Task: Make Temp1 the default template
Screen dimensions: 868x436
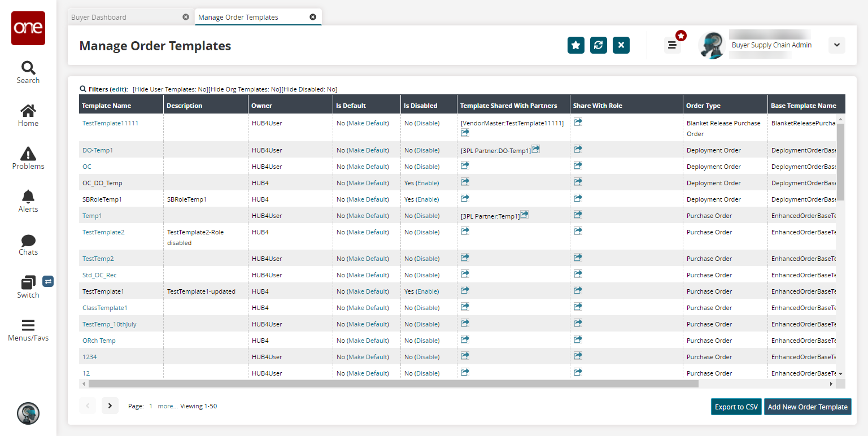Action: [x=368, y=216]
